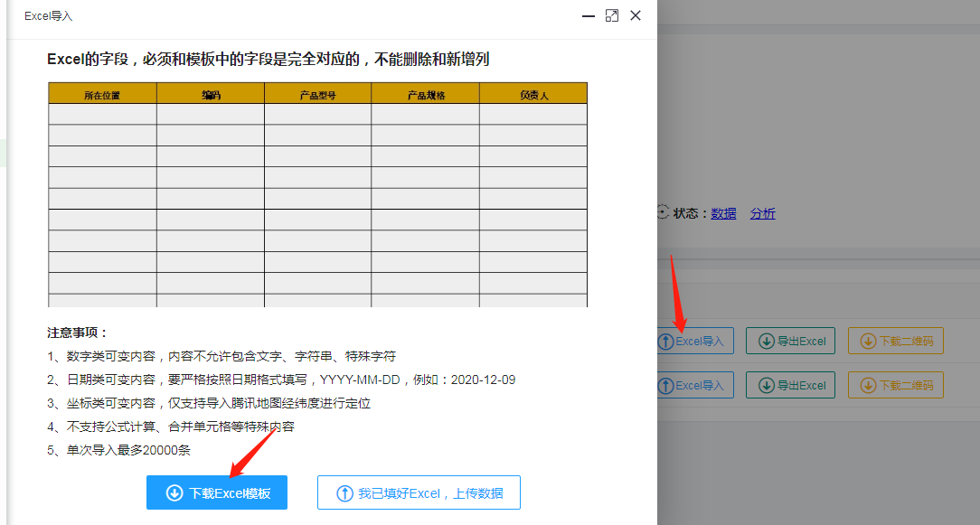Maximize the Excel导入 dialog
The height and width of the screenshot is (525, 980).
(612, 15)
